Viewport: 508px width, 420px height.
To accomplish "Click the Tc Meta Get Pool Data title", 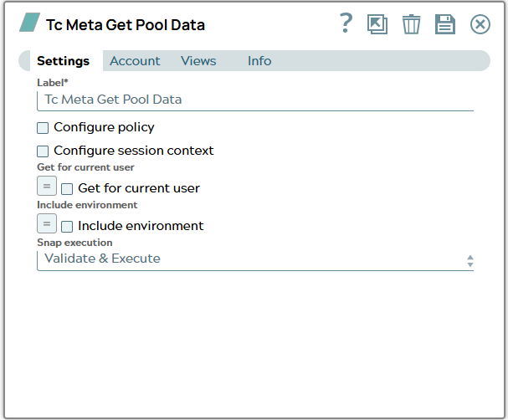I will pyautogui.click(x=126, y=25).
